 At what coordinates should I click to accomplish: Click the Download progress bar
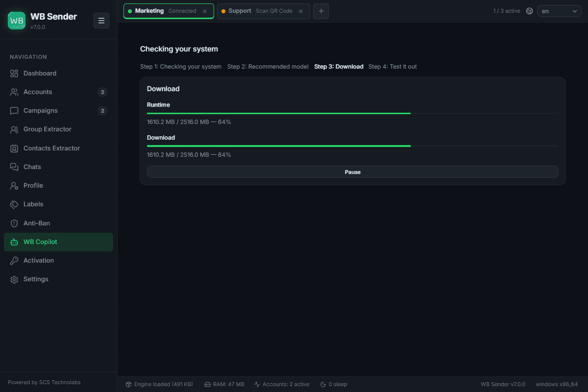pos(353,146)
